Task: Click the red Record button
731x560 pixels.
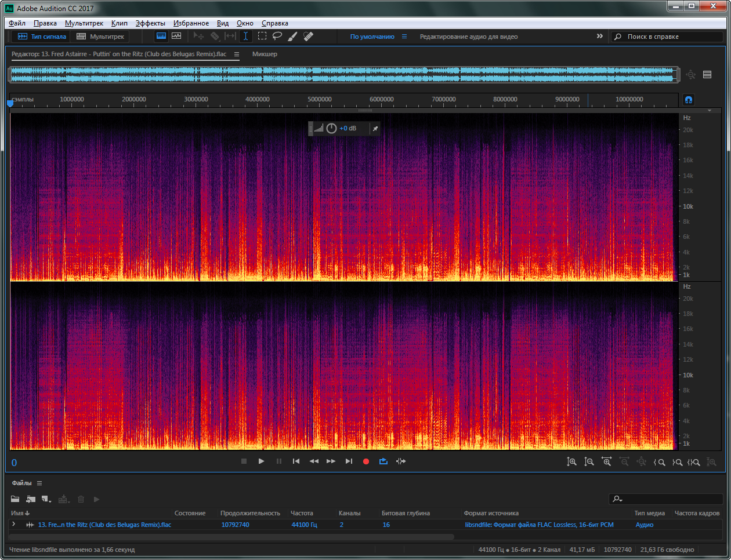Action: [366, 461]
